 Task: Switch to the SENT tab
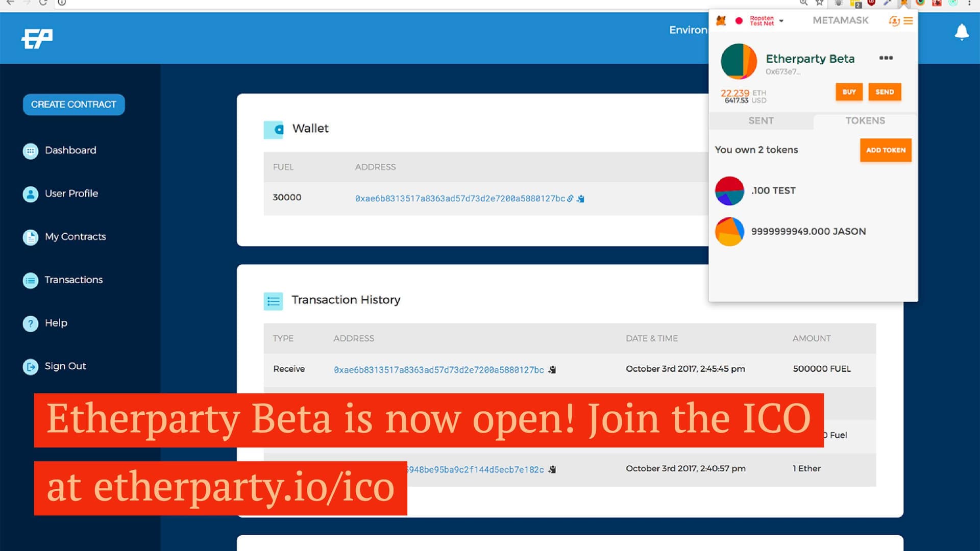(x=761, y=121)
